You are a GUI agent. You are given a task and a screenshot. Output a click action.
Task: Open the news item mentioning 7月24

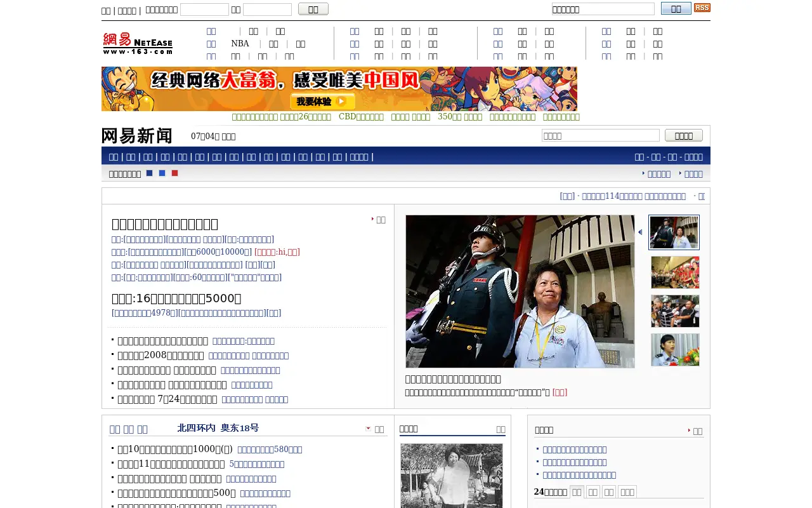tap(167, 399)
